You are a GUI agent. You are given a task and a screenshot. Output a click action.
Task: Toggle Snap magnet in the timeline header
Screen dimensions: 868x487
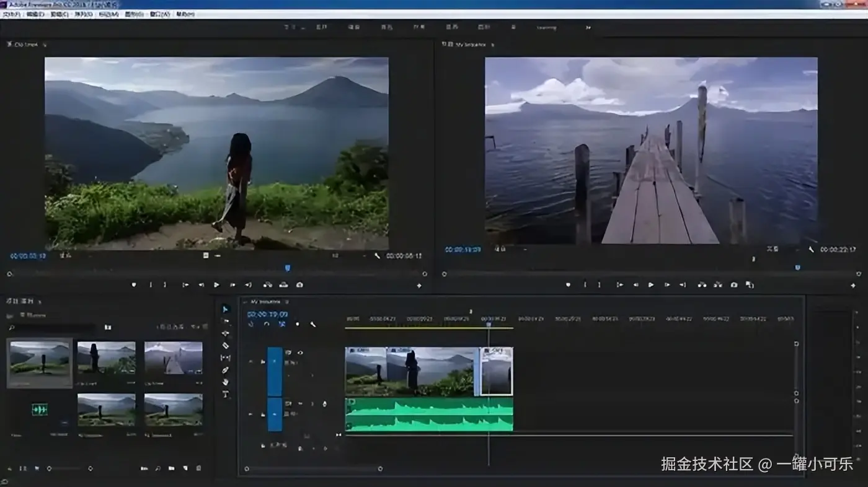tap(267, 324)
